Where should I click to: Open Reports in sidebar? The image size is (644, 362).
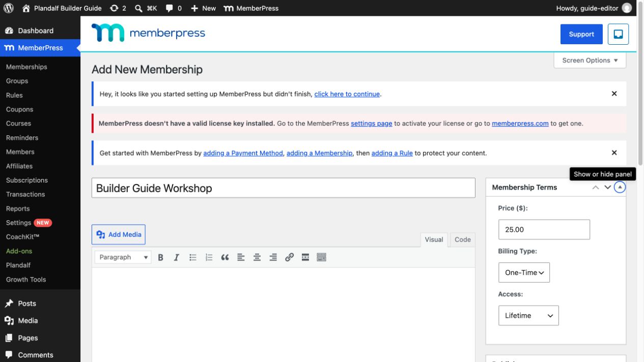(18, 208)
